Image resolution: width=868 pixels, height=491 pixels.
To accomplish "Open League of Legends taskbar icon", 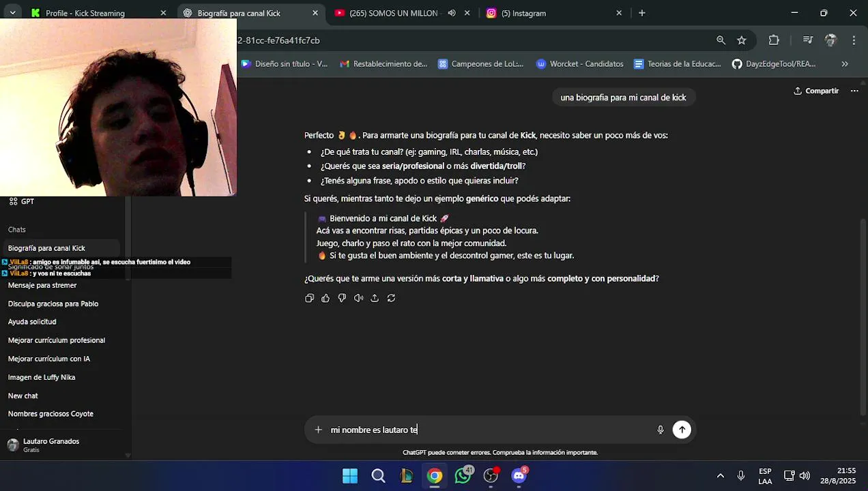I will [x=407, y=476].
